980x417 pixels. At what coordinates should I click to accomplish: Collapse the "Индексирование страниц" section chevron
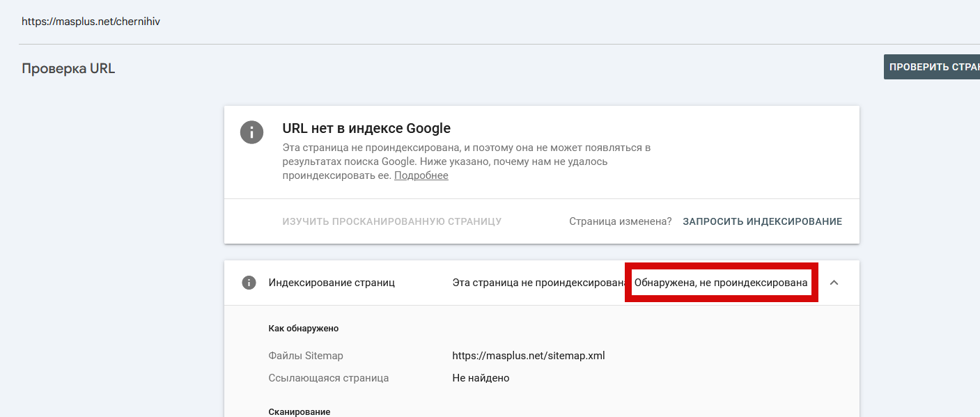[834, 283]
